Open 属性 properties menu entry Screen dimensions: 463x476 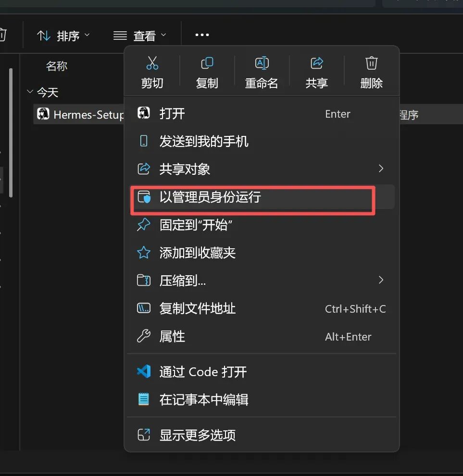click(262, 336)
